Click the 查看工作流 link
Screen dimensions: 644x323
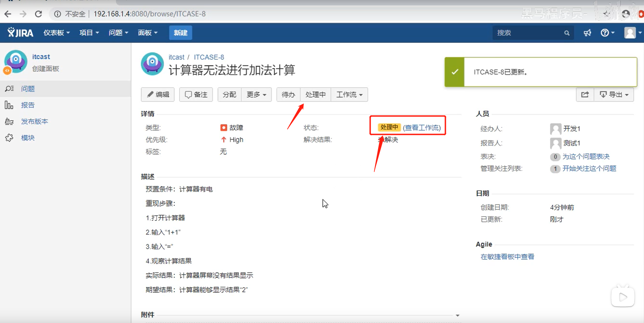pyautogui.click(x=422, y=127)
